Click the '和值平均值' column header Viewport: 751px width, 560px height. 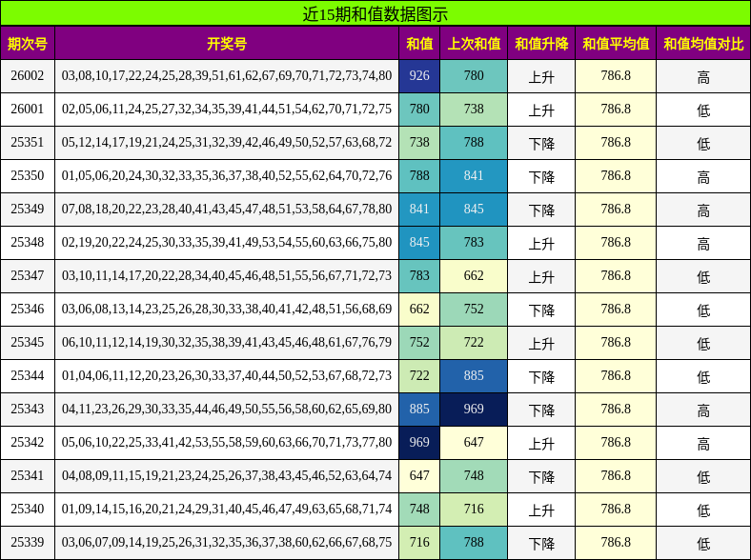tap(616, 44)
